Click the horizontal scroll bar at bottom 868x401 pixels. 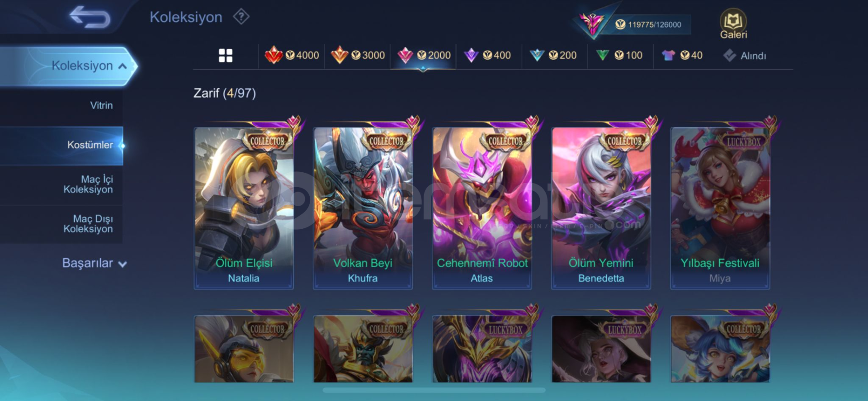(434, 390)
